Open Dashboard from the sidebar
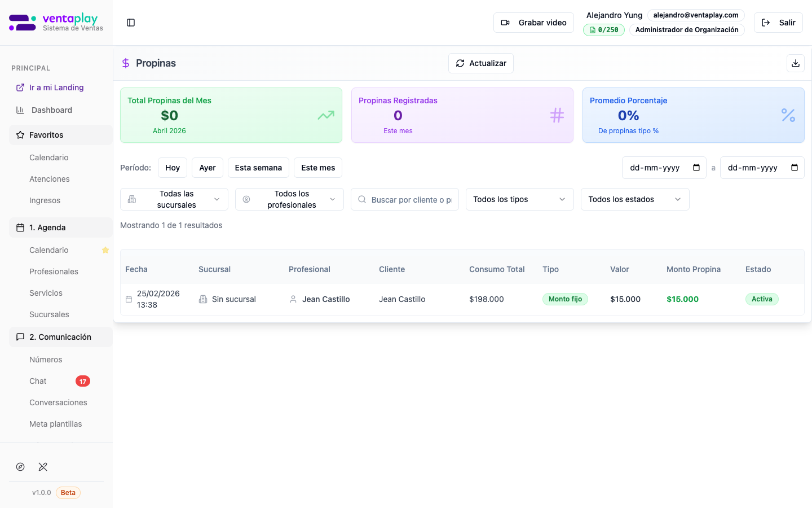This screenshot has width=812, height=508. tap(52, 110)
